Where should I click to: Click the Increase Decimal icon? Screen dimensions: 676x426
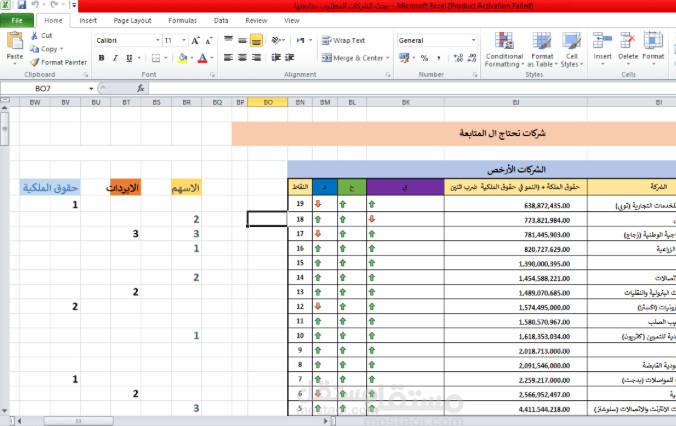pos(458,58)
